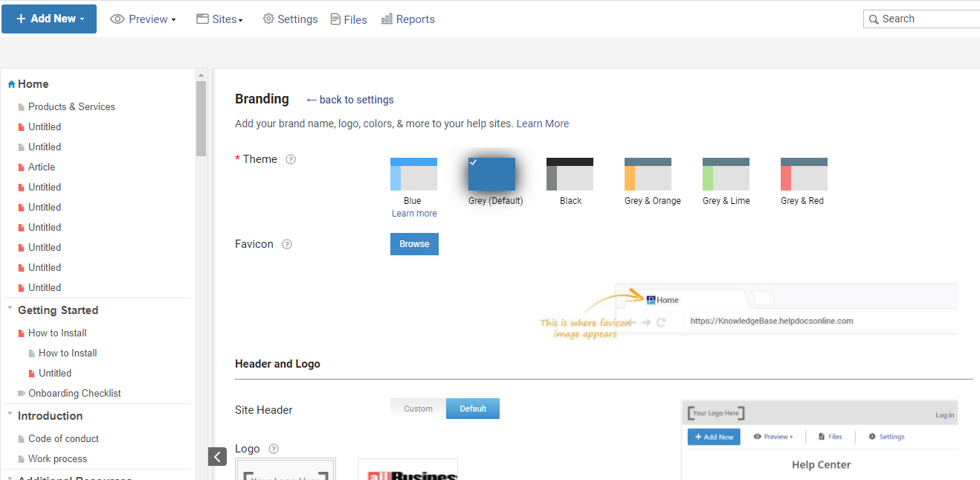
Task: Open the Preview dropdown menu
Action: 143,19
